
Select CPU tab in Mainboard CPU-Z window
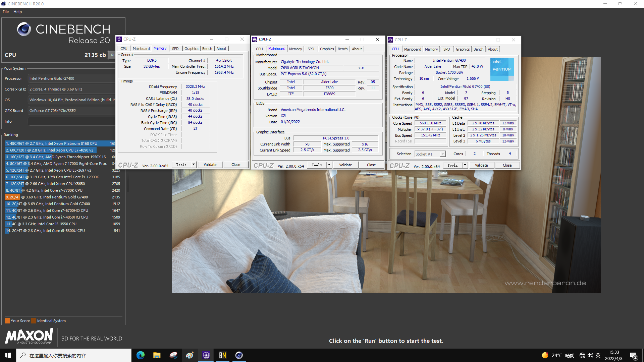259,49
